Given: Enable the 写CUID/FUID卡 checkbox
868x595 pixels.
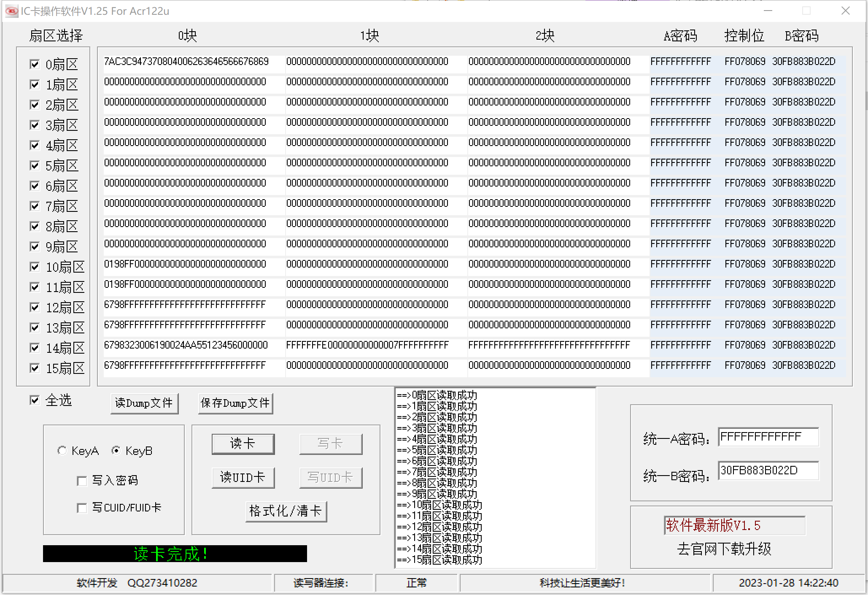Looking at the screenshot, I should coord(82,508).
